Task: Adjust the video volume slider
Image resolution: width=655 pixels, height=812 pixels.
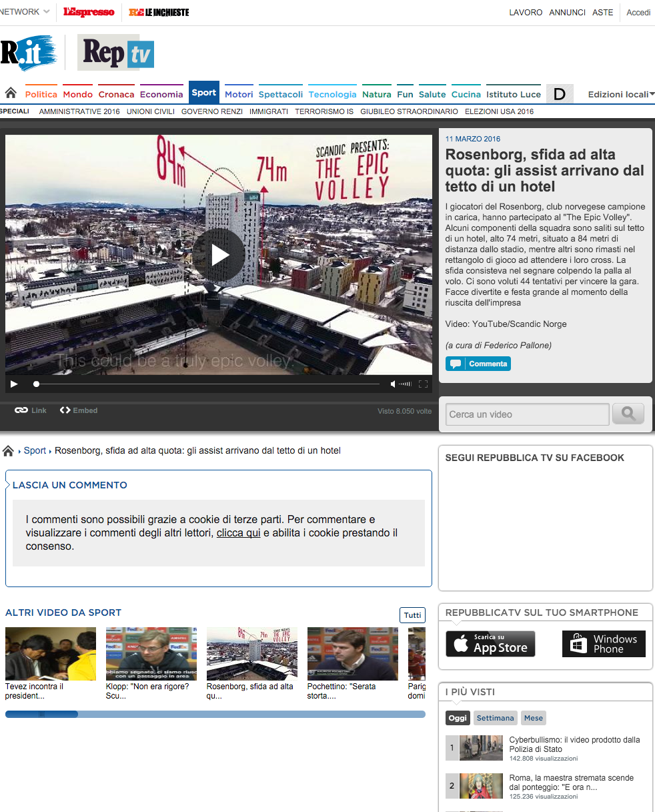Action: [406, 384]
